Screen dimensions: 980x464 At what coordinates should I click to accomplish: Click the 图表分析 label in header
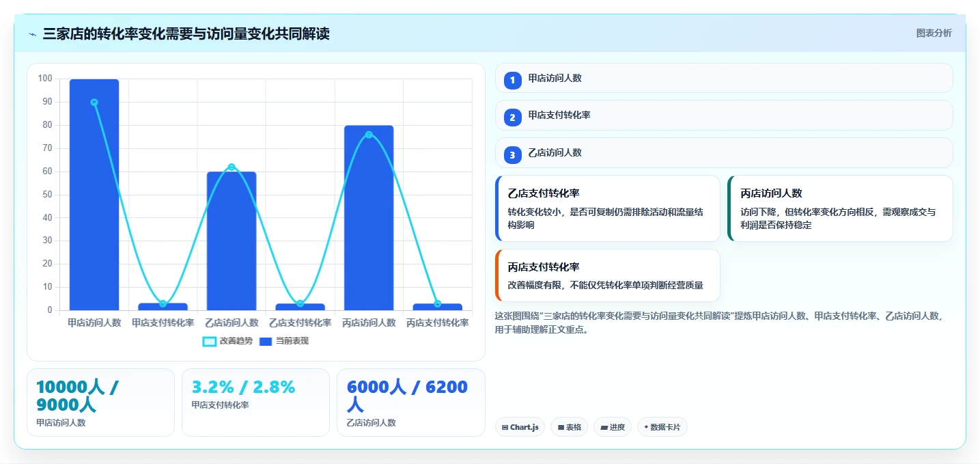click(x=934, y=33)
